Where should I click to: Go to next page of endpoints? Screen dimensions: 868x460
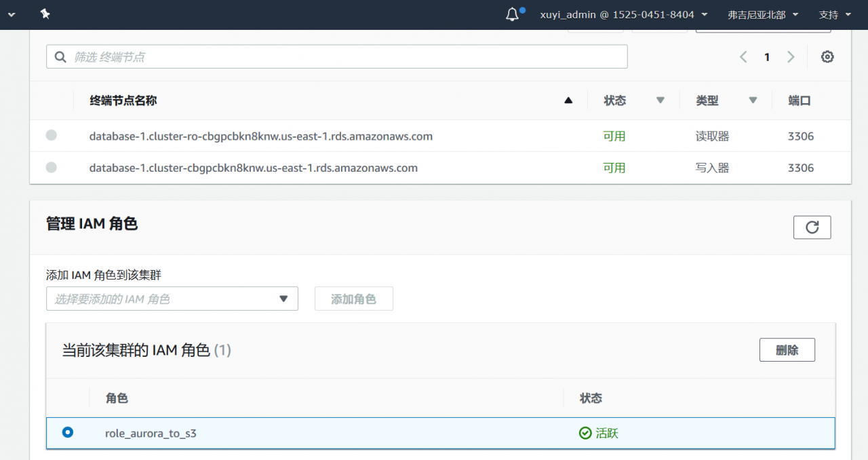coord(791,57)
